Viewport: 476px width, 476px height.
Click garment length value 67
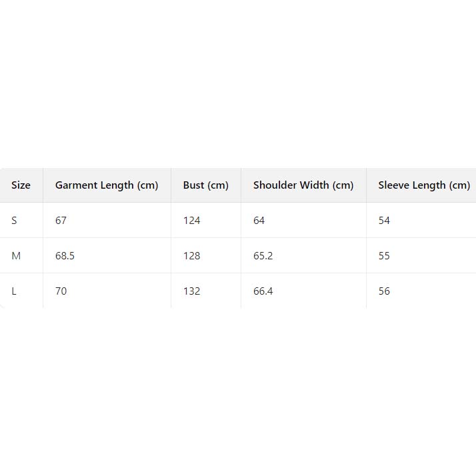[x=61, y=221]
